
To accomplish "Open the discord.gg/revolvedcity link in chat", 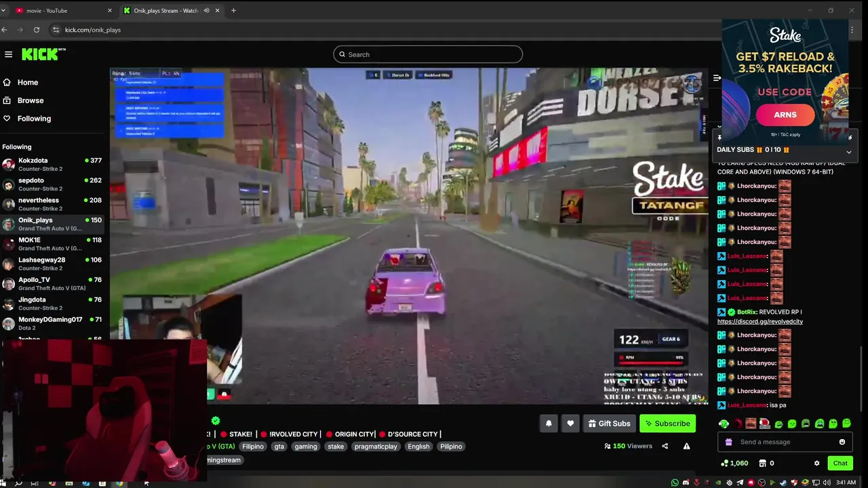I will (x=760, y=321).
